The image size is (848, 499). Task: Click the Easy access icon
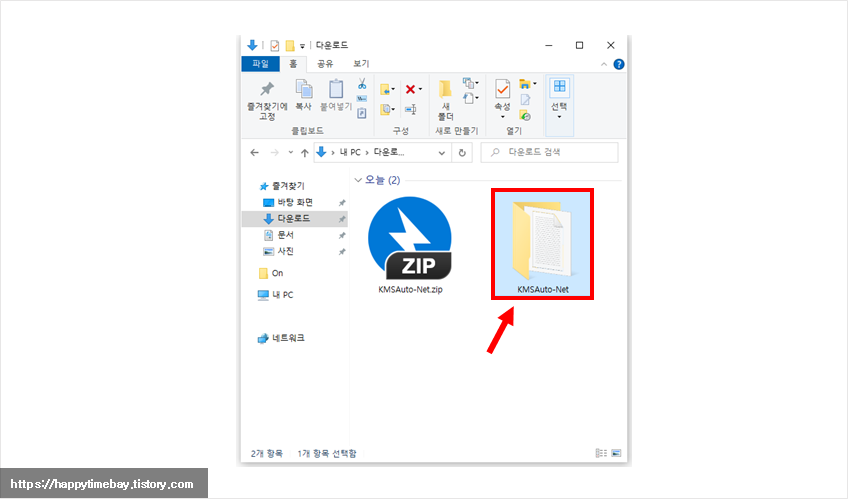pos(468,98)
